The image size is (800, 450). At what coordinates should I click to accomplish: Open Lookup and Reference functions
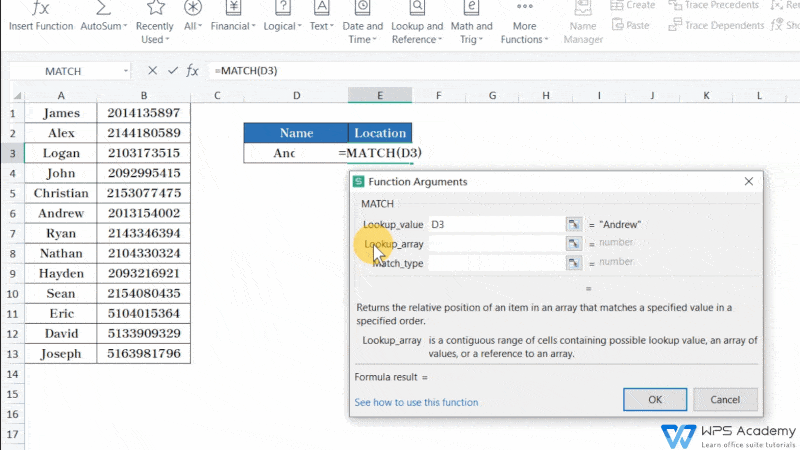tap(417, 23)
